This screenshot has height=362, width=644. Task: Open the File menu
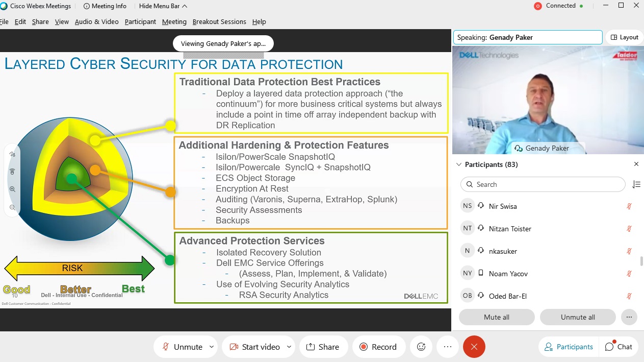click(4, 22)
